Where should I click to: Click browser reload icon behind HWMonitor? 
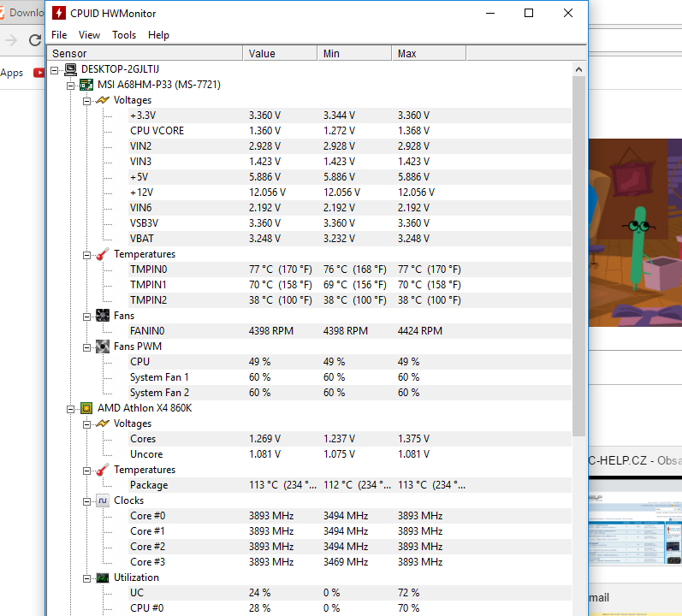35,40
